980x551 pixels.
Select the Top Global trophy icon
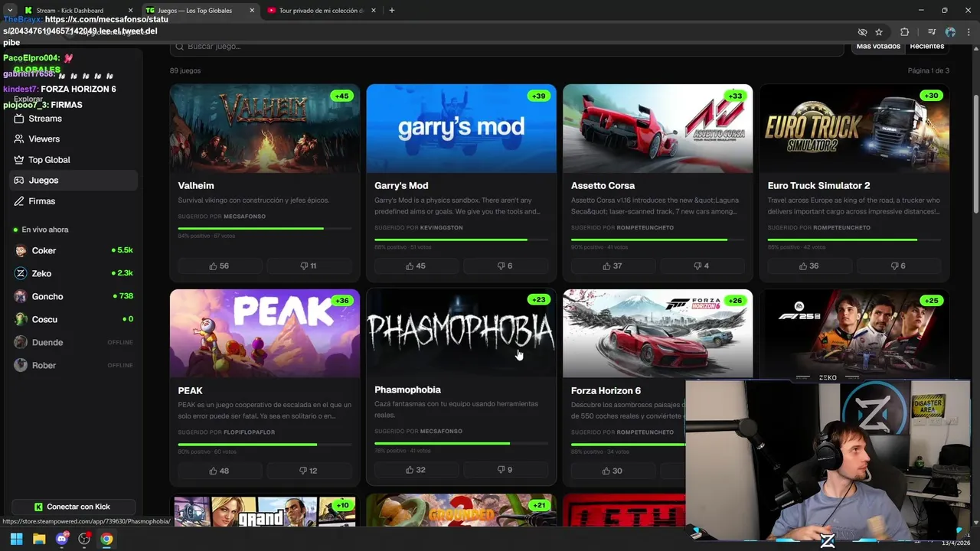(19, 160)
